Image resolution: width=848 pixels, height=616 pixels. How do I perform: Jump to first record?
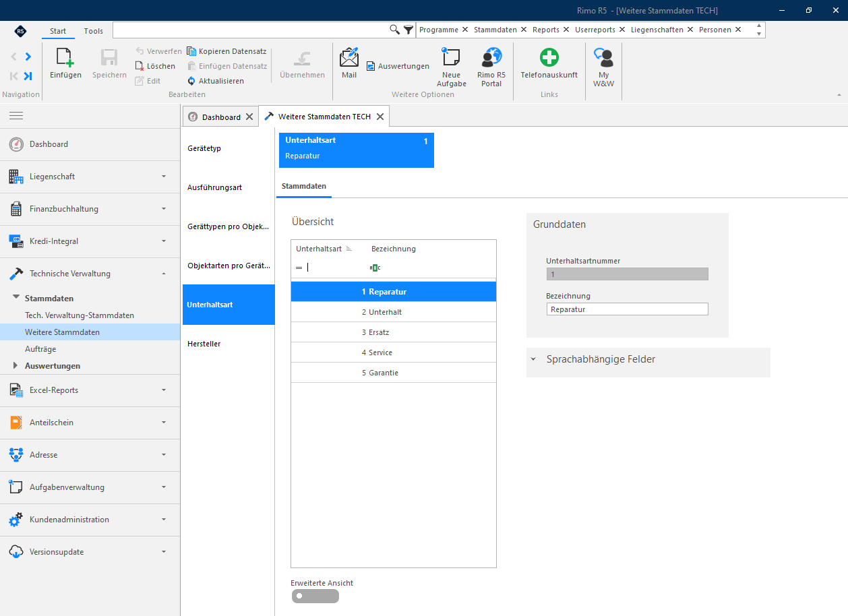pos(14,75)
